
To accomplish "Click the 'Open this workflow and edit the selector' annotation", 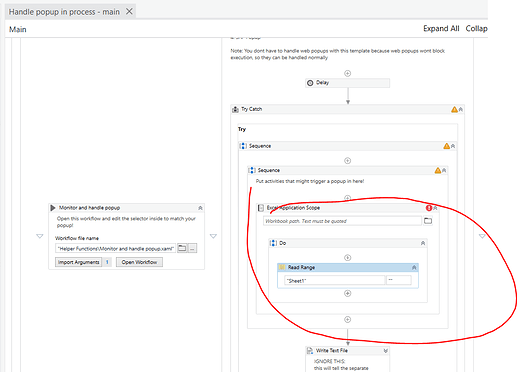I will [126, 222].
